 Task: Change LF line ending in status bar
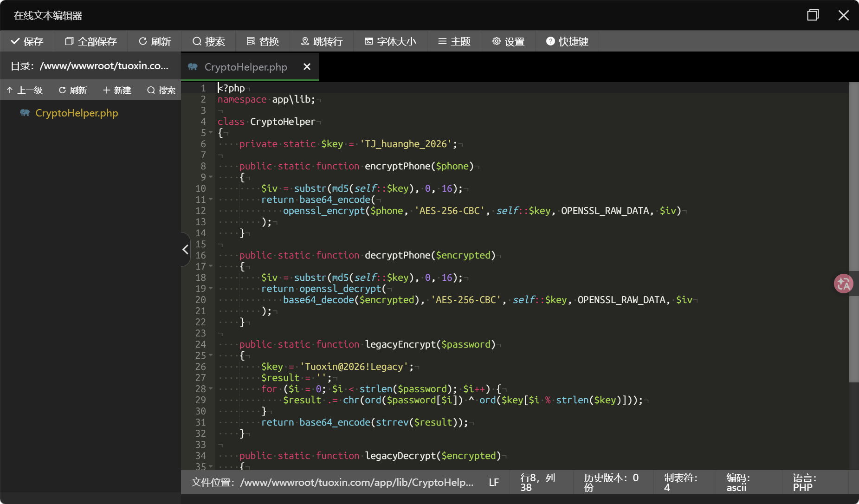(494, 482)
